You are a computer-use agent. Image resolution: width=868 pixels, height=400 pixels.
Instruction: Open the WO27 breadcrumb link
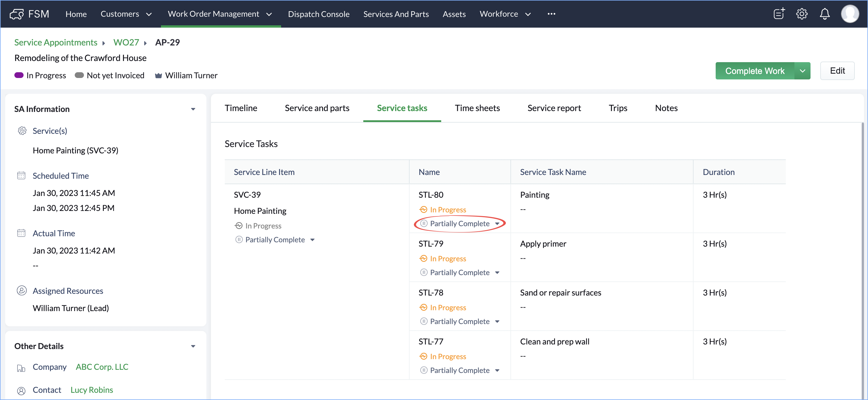point(126,42)
